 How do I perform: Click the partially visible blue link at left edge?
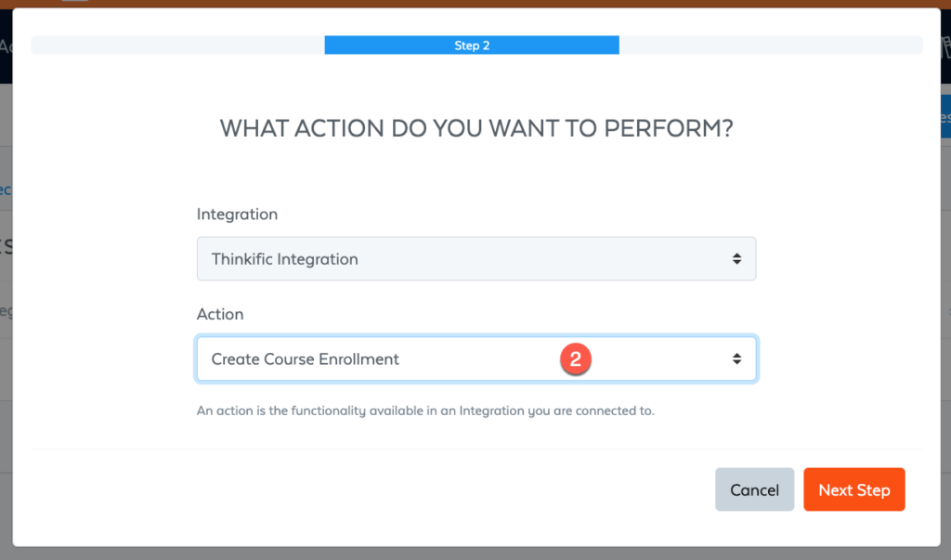[x=6, y=189]
